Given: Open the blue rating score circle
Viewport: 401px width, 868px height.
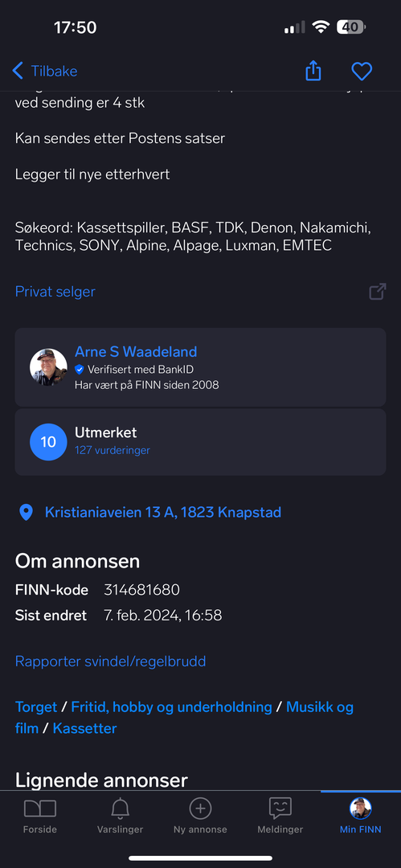Looking at the screenshot, I should (x=49, y=442).
